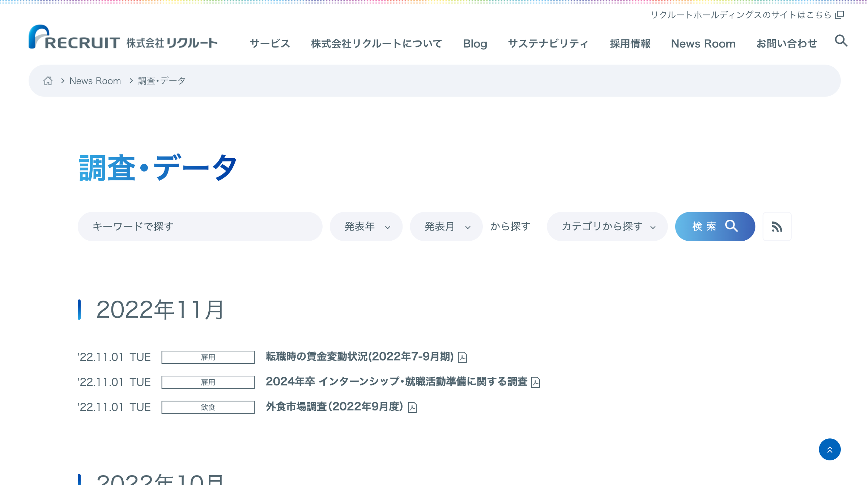Open 外食市場調査(2022年9月度) article
This screenshot has height=485, width=868.
coord(335,407)
